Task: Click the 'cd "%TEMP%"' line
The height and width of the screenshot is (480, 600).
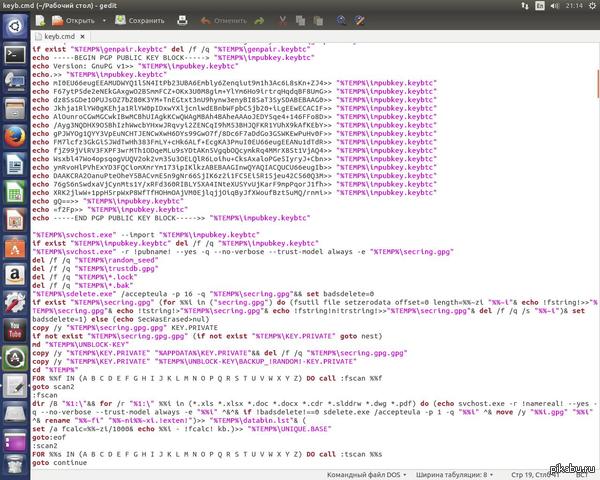Action: tap(55, 370)
